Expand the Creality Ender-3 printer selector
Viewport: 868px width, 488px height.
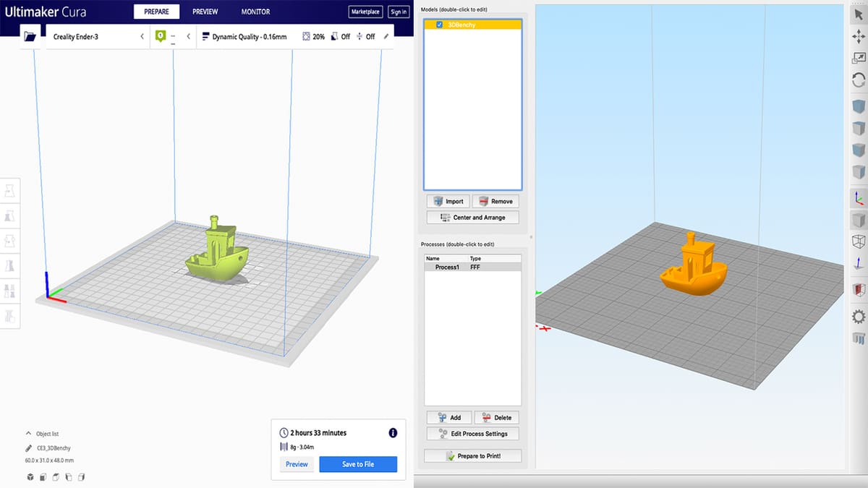(x=142, y=36)
